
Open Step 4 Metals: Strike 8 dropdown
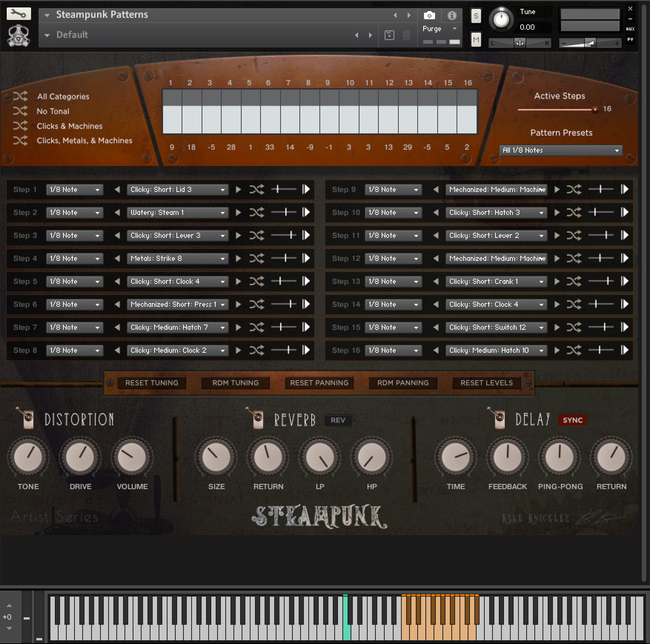point(178,258)
